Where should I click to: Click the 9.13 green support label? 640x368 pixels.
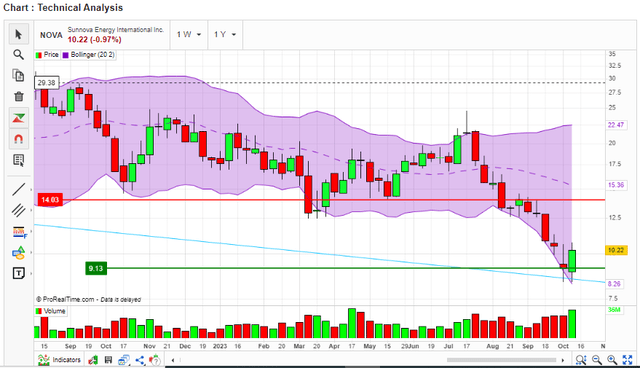click(x=96, y=268)
